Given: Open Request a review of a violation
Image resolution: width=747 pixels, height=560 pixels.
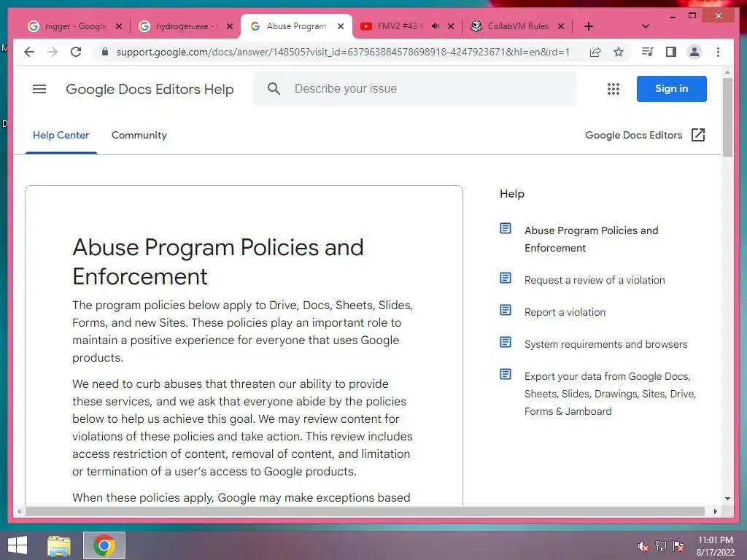Looking at the screenshot, I should tap(594, 280).
